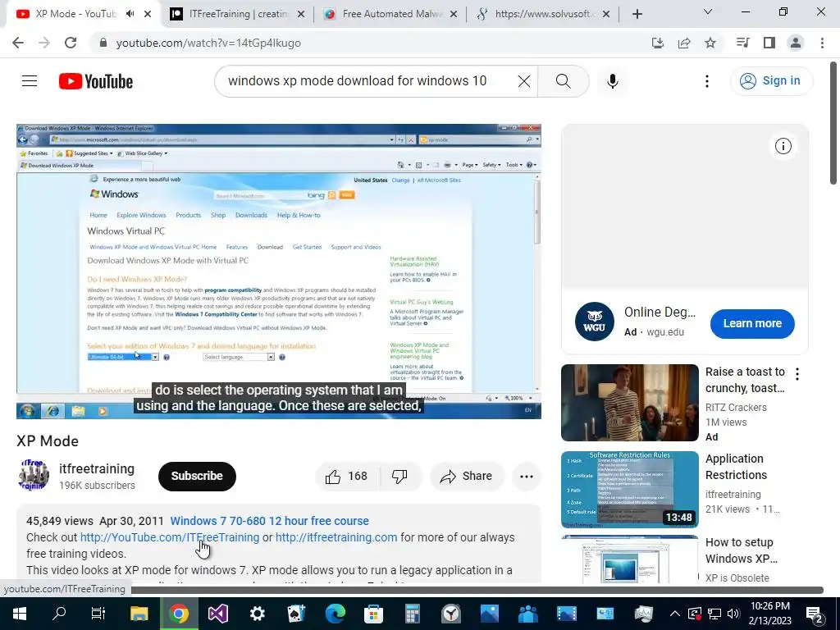Expand the tab search chevron
Viewport: 840px width, 630px height.
(x=708, y=11)
